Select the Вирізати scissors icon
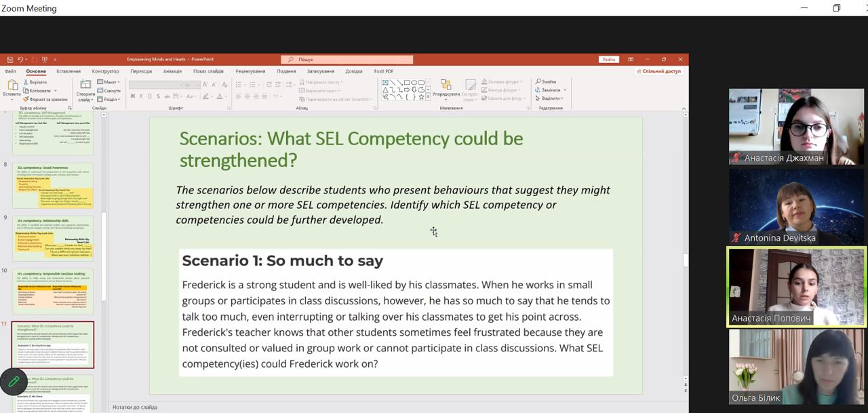Screen dimensions: 868x413 (x=26, y=82)
